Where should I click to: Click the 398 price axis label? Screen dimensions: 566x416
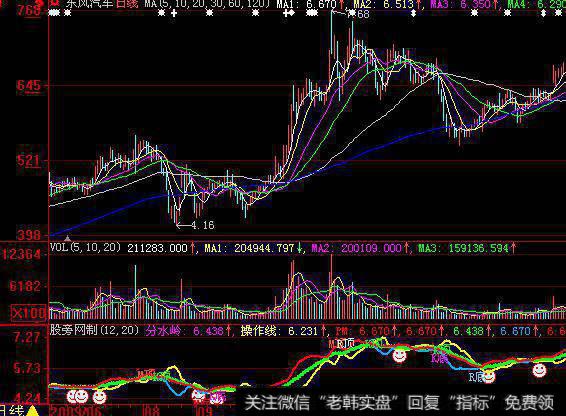click(28, 235)
